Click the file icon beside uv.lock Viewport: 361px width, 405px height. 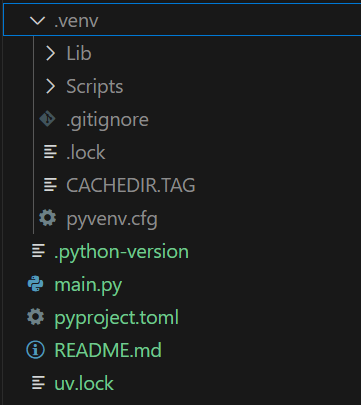point(38,383)
